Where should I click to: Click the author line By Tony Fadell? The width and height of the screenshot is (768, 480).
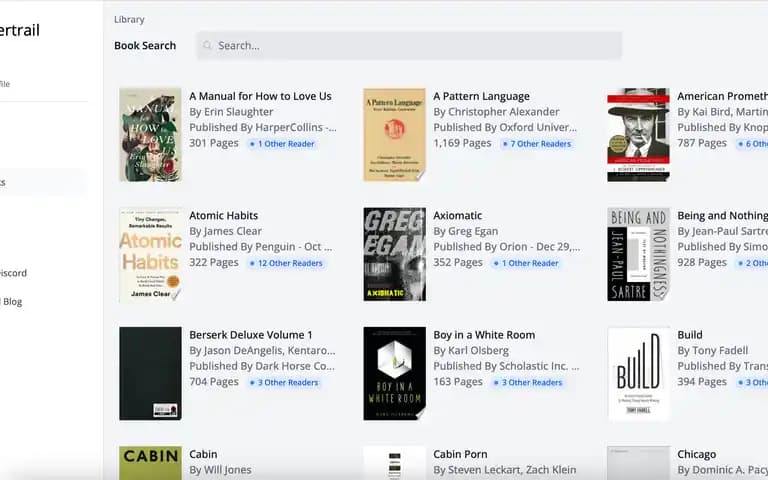[x=713, y=351]
